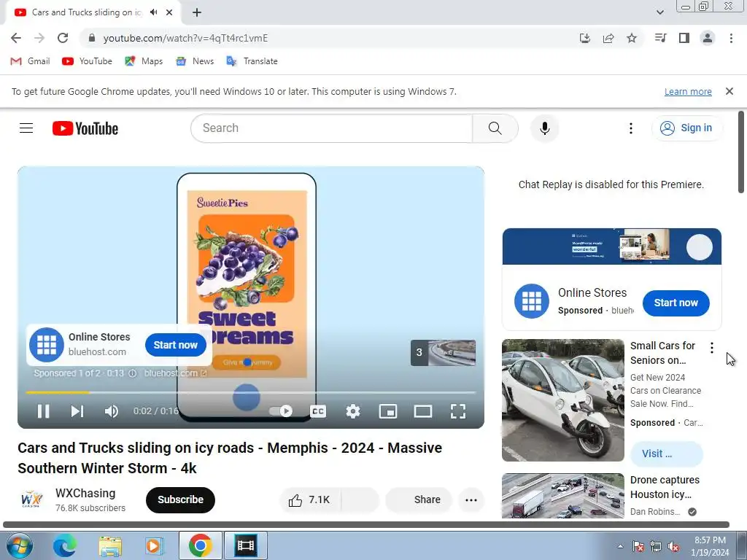Focus the YouTube Search field
Image resolution: width=747 pixels, height=560 pixels.
pos(332,128)
